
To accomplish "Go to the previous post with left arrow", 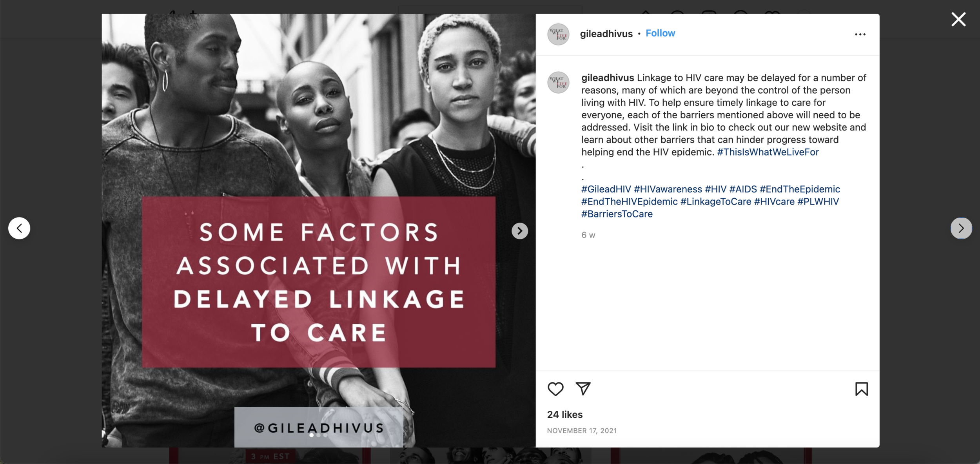I will point(19,228).
